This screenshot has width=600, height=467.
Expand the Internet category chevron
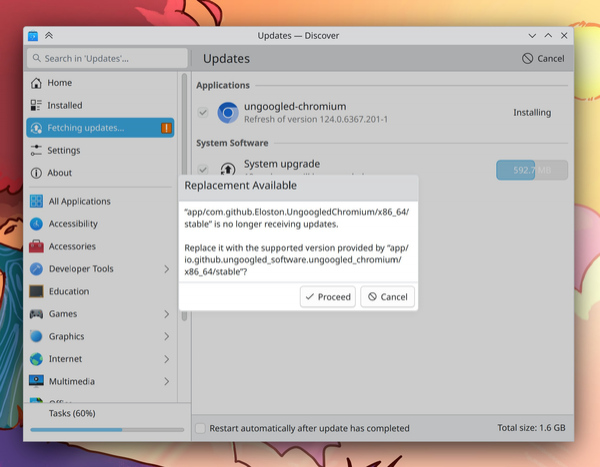(x=166, y=359)
